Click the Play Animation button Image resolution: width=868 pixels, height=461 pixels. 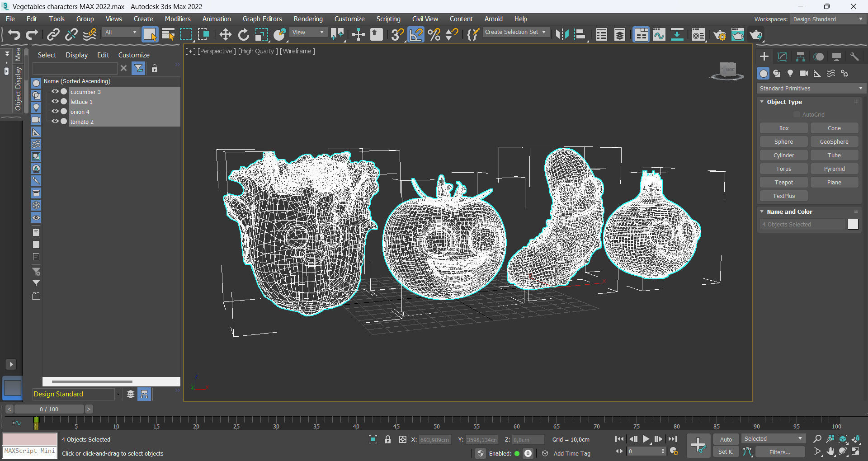646,439
